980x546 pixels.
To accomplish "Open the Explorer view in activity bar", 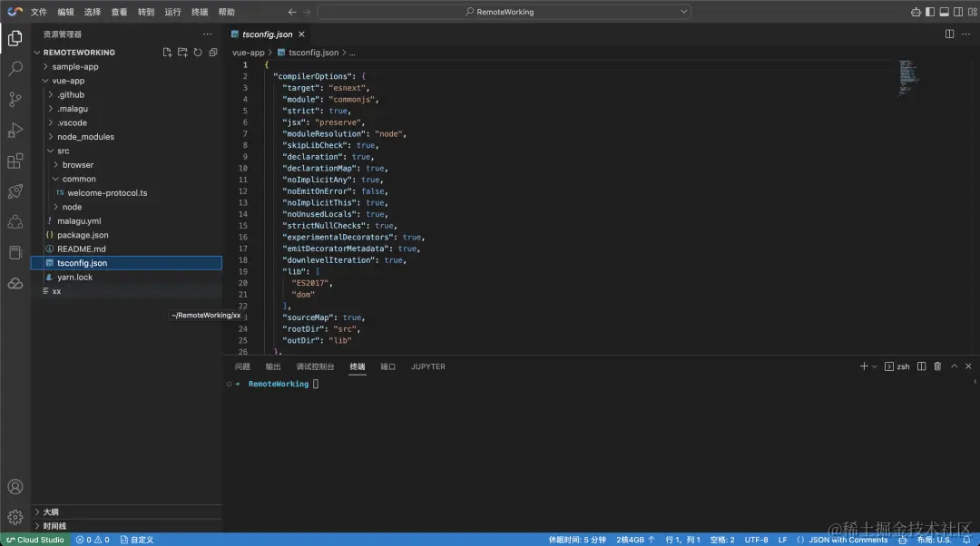I will [15, 38].
